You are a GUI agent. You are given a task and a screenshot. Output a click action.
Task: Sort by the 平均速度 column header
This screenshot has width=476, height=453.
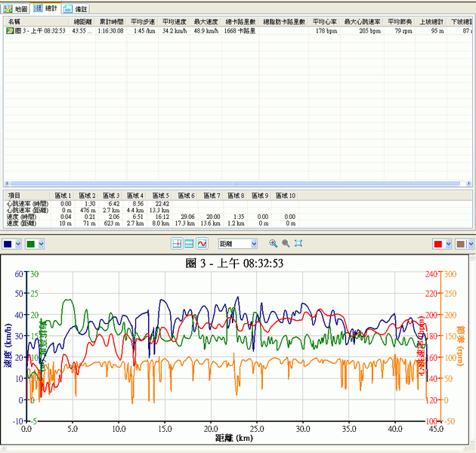pyautogui.click(x=174, y=22)
